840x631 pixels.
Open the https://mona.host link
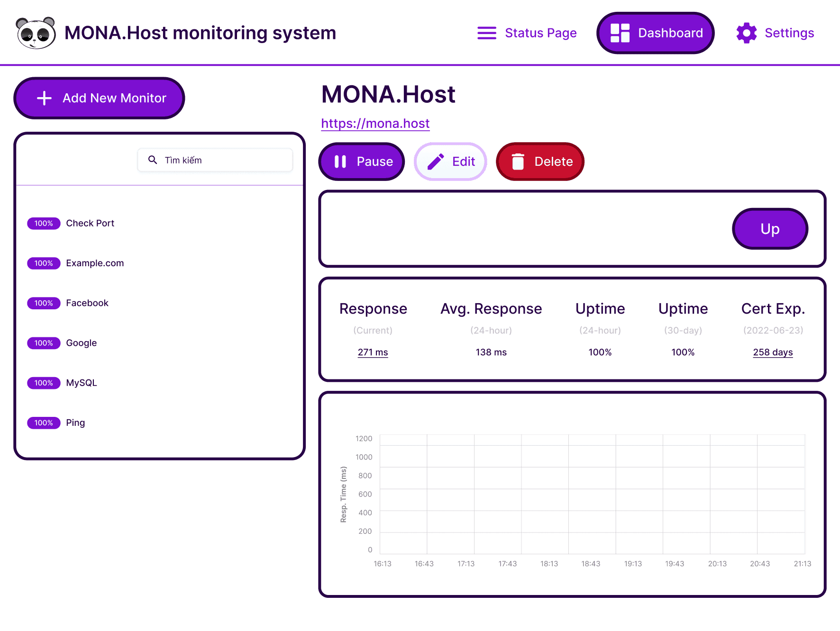pyautogui.click(x=375, y=124)
